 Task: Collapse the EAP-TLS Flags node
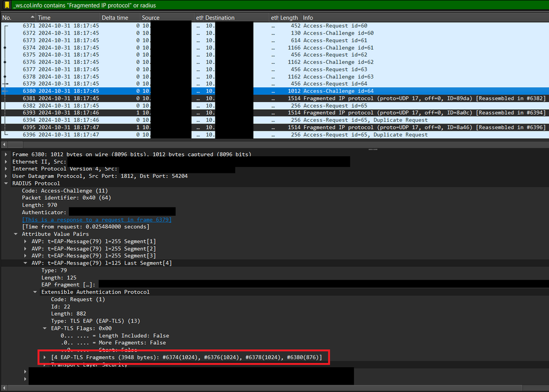pos(45,328)
